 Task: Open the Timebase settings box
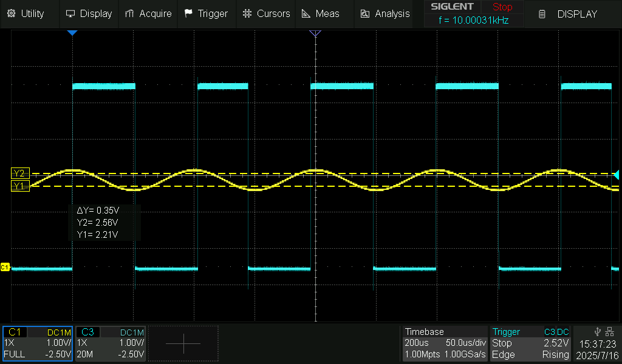445,343
